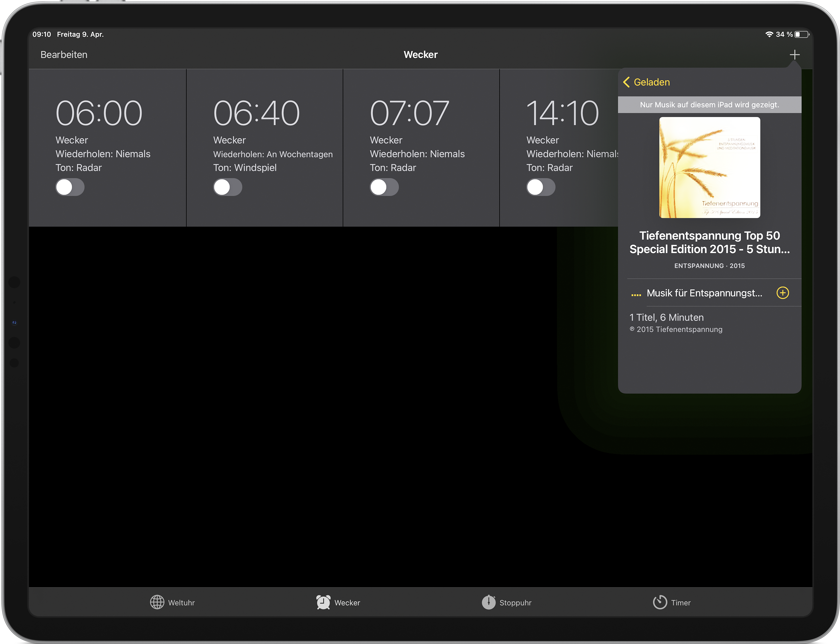840x644 pixels.
Task: Tap the Tiefenentspannung album cover
Action: [709, 167]
